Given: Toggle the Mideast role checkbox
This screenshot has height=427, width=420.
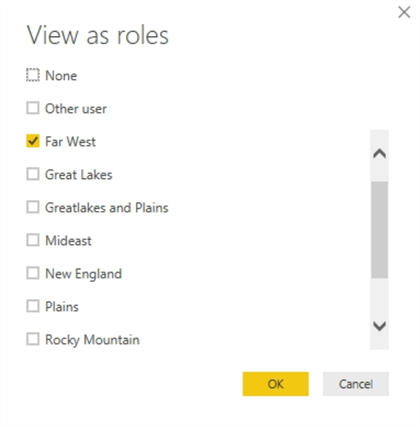Looking at the screenshot, I should tap(33, 240).
